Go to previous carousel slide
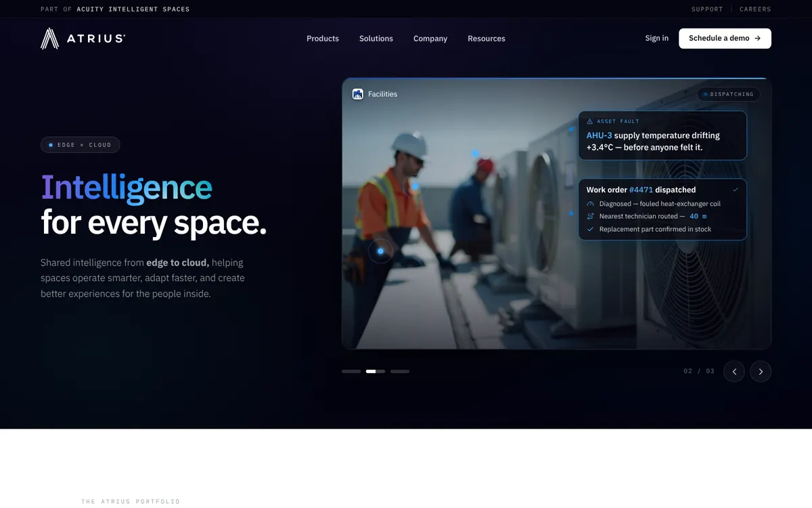812x508 pixels. pos(734,371)
